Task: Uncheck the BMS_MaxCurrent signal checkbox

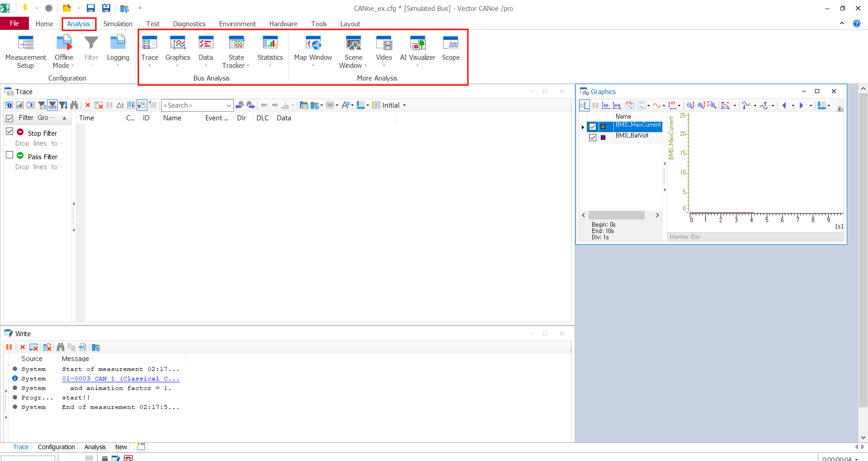Action: [x=593, y=127]
